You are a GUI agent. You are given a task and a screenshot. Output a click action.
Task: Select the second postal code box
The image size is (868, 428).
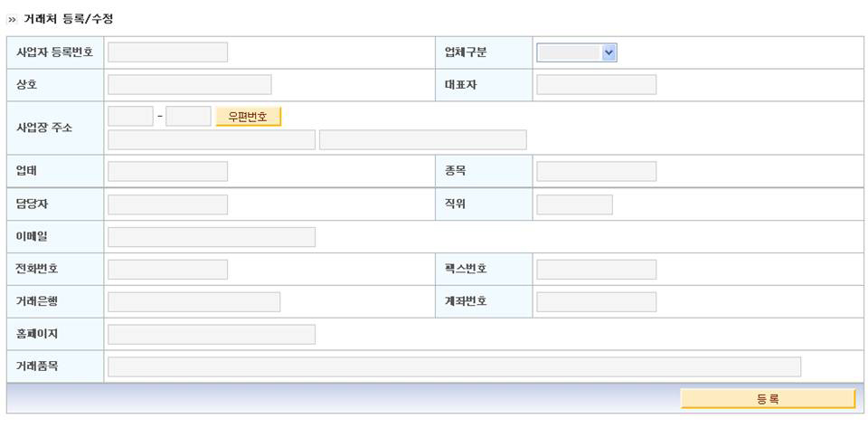pyautogui.click(x=188, y=117)
